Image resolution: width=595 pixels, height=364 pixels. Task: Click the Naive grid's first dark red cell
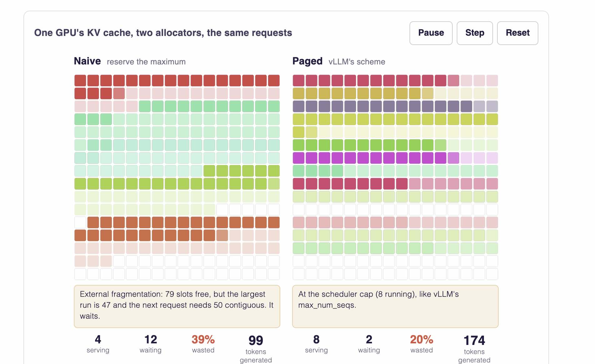[80, 81]
